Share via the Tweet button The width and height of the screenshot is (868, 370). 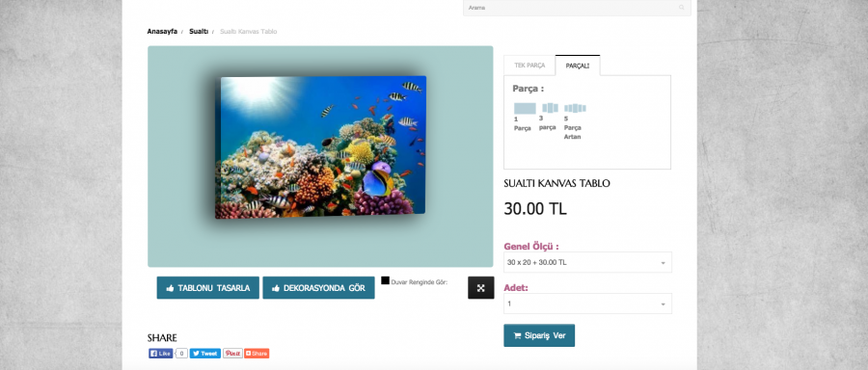pos(204,354)
